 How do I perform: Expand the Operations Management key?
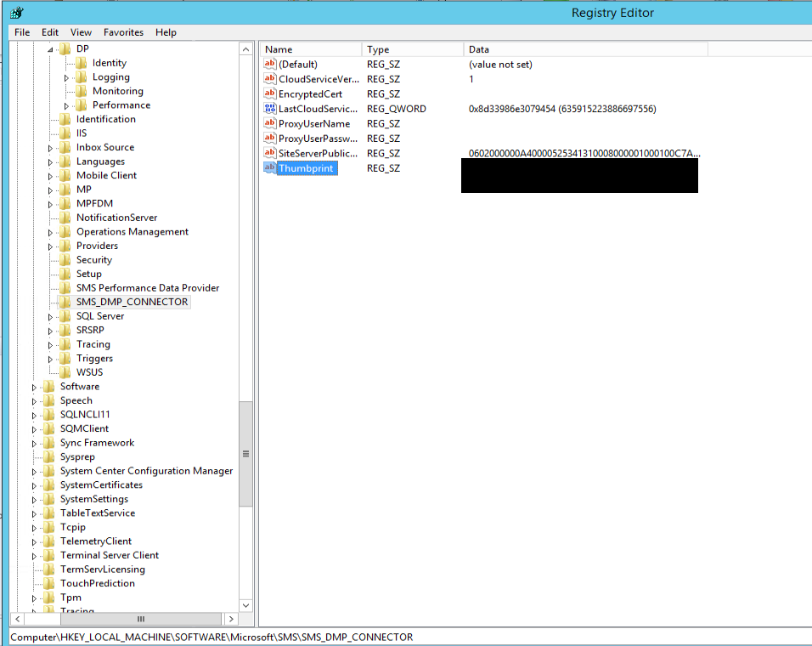click(x=50, y=233)
